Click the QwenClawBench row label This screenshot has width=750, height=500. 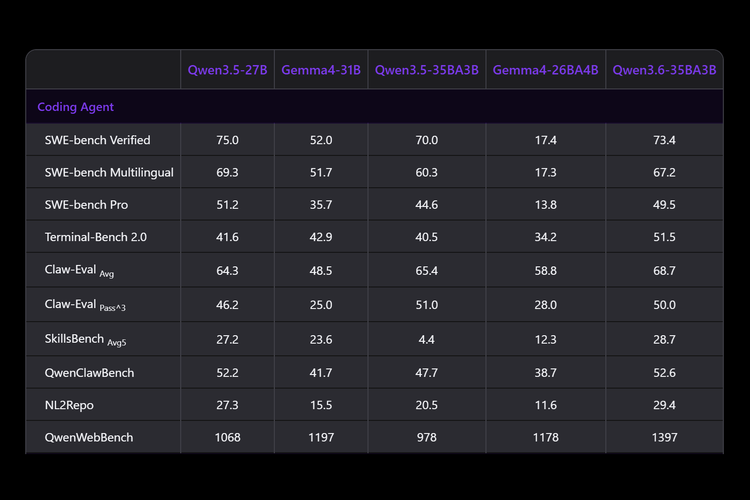coord(89,373)
